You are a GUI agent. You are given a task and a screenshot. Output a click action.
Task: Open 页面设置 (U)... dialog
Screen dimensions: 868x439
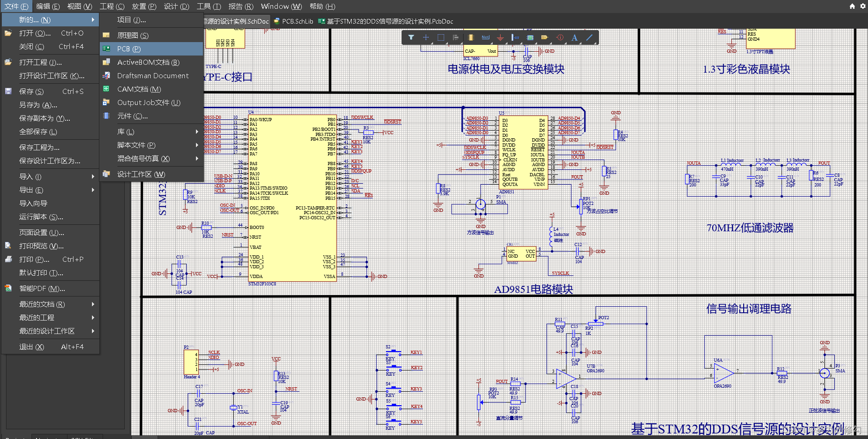tap(50, 232)
